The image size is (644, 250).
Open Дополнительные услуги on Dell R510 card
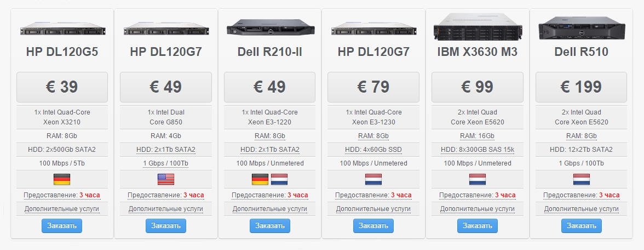(x=582, y=209)
